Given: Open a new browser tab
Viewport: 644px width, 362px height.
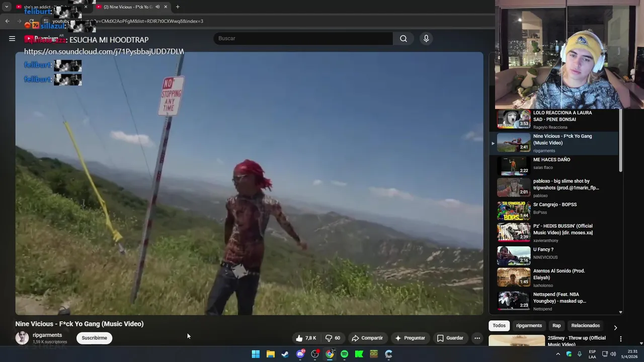Looking at the screenshot, I should point(178,7).
